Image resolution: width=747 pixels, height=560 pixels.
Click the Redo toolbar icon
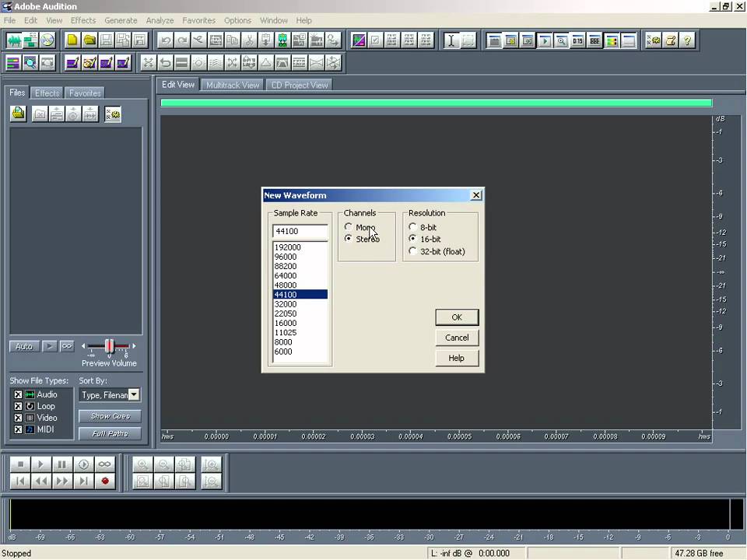[182, 40]
